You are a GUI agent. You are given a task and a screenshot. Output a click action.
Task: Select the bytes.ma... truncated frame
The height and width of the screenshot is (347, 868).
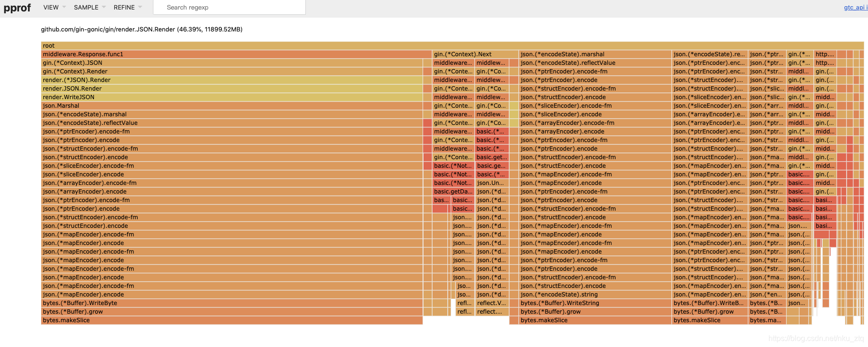pyautogui.click(x=767, y=320)
